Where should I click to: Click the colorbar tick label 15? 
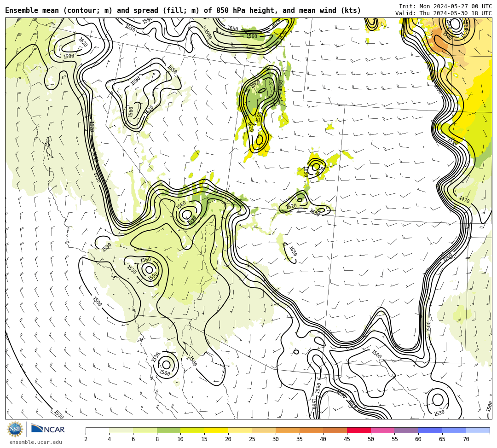204,439
